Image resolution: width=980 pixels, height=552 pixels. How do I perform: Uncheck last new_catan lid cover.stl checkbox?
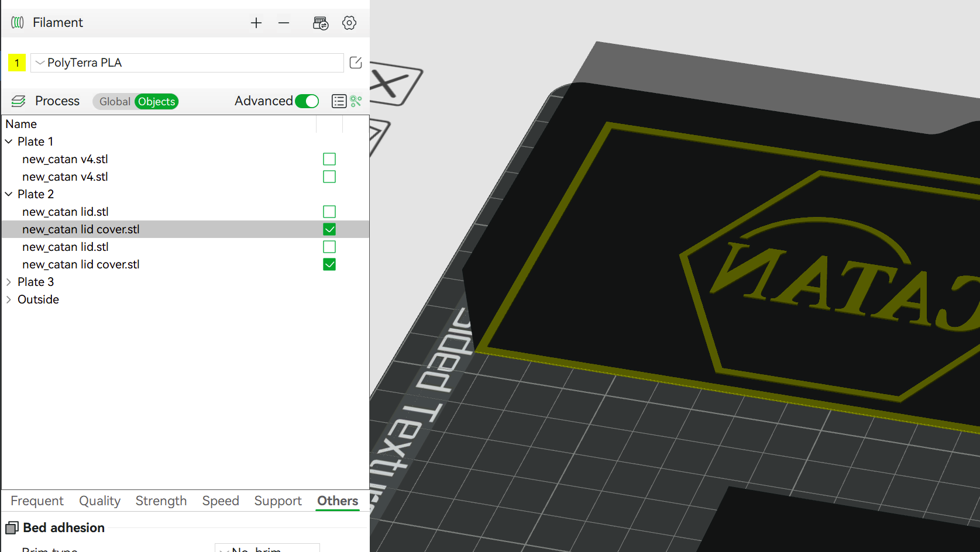[x=329, y=264]
